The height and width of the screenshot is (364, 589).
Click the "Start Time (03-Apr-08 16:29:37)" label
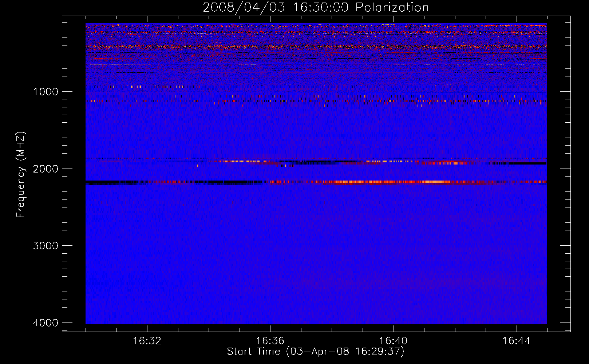click(316, 352)
